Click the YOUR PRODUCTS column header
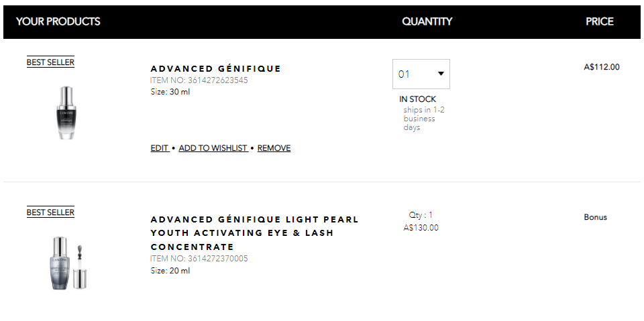Image resolution: width=644 pixels, height=321 pixels. pos(58,21)
